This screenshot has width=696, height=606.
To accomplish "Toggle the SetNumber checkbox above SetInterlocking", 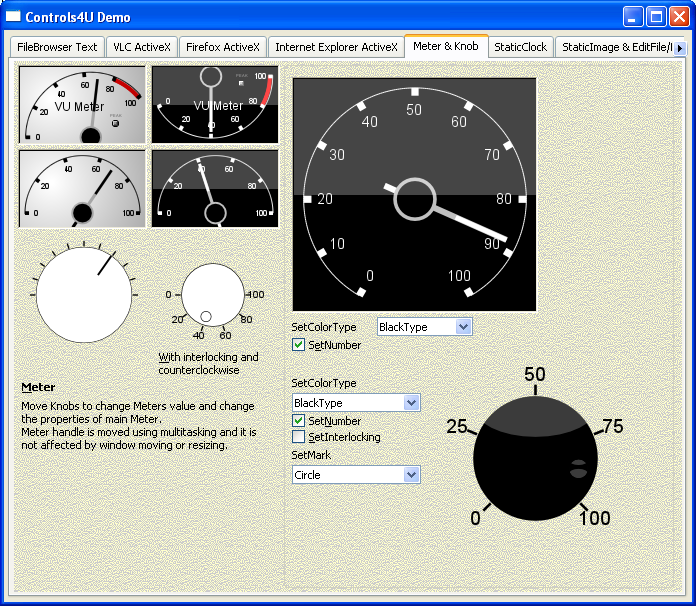I will (298, 421).
